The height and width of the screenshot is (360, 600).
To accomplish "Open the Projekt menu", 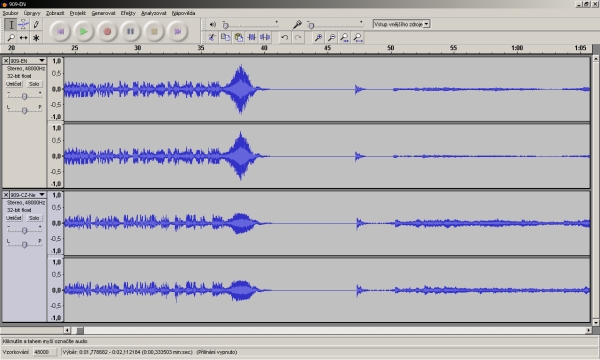I will pyautogui.click(x=78, y=13).
